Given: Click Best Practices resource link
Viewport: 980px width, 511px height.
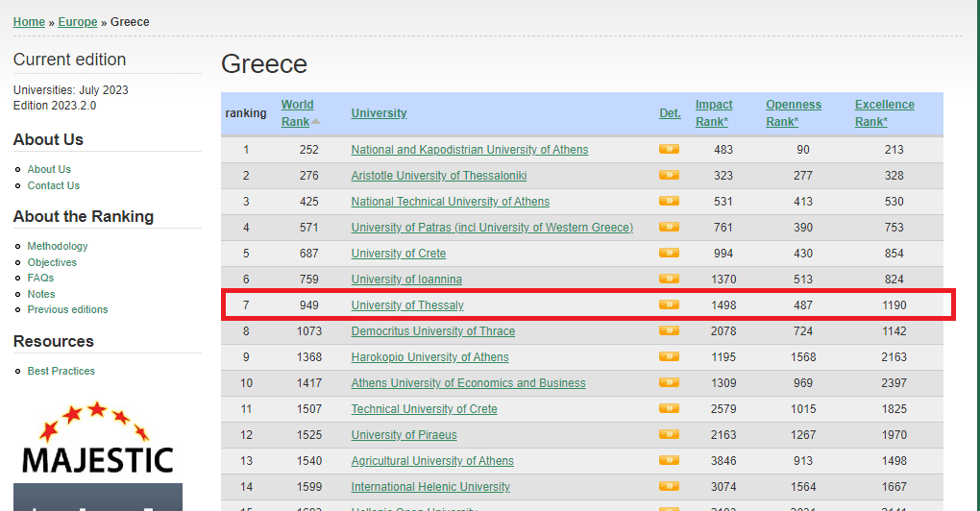Looking at the screenshot, I should pos(61,371).
